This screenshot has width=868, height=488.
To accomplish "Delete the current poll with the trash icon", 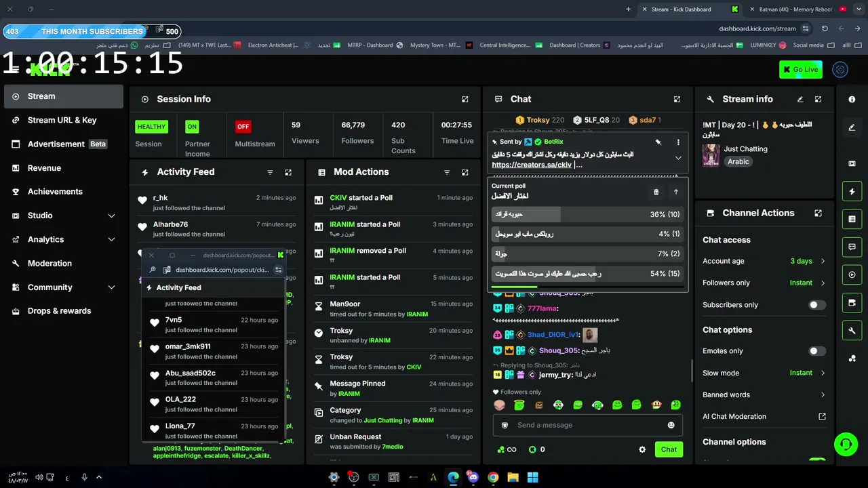I will coord(656,192).
